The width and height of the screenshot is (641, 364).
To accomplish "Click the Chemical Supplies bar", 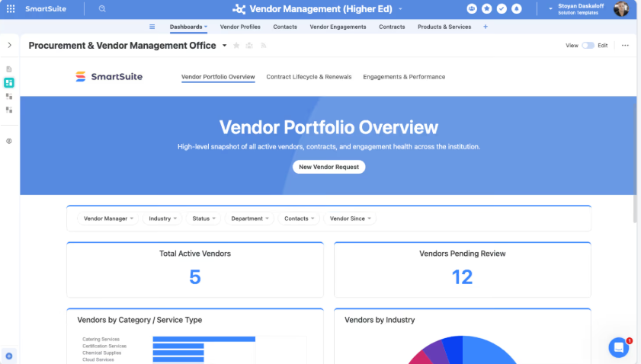I will point(178,353).
